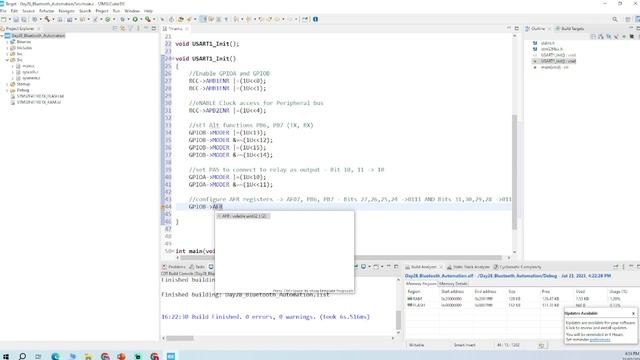Click the toolbar Search magnifier at right
Image resolution: width=640 pixels, height=360 pixels.
click(615, 19)
